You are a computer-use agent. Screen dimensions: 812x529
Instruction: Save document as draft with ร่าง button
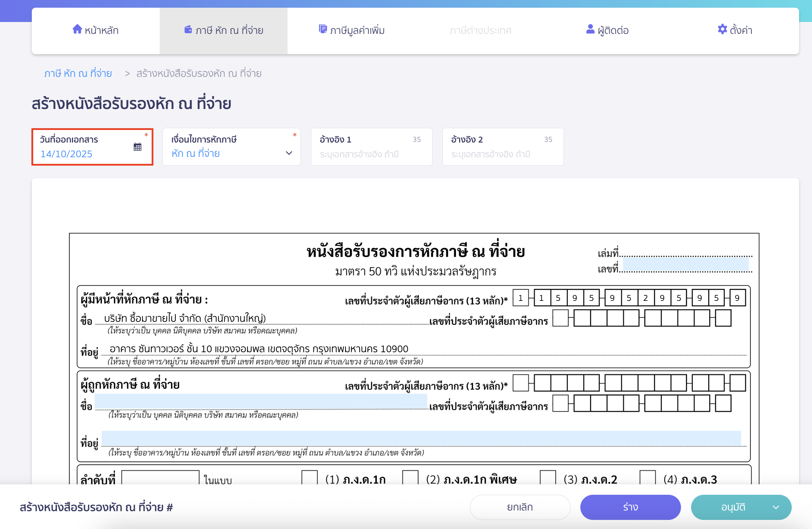[x=630, y=507]
